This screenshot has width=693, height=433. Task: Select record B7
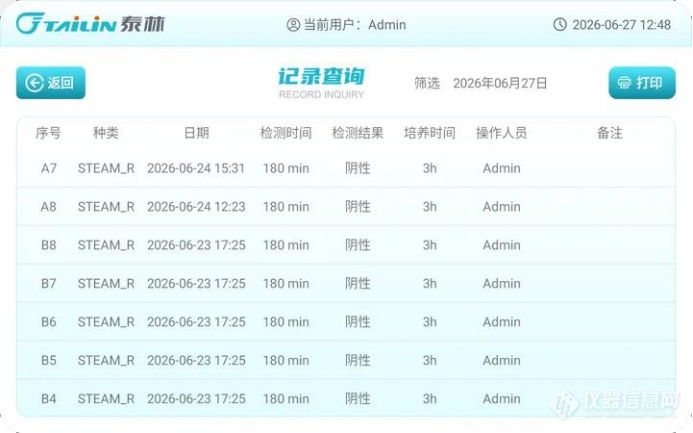tap(346, 284)
